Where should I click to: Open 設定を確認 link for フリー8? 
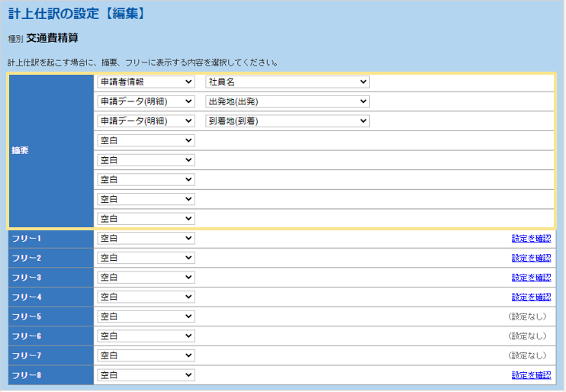[531, 375]
